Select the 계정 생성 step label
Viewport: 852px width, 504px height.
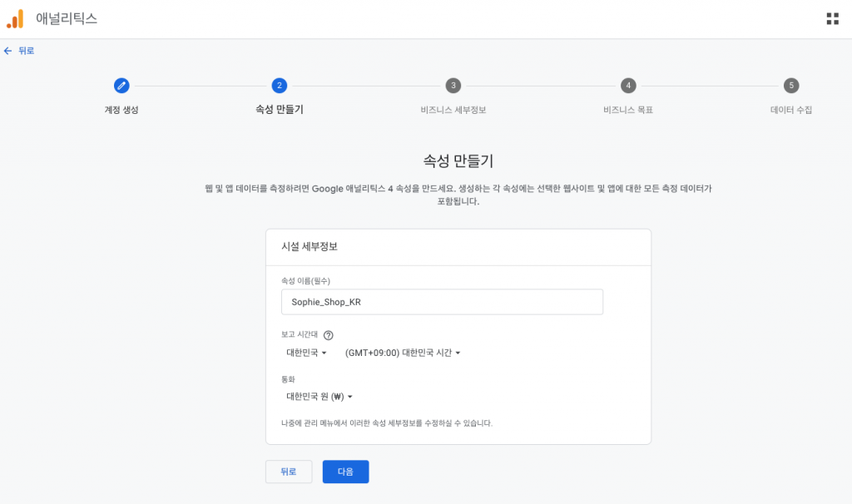pos(121,110)
